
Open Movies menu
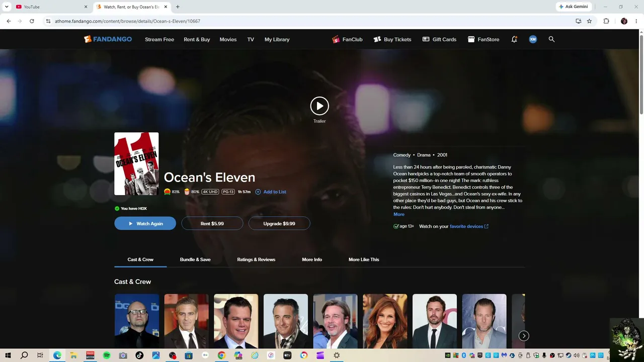pos(228,39)
